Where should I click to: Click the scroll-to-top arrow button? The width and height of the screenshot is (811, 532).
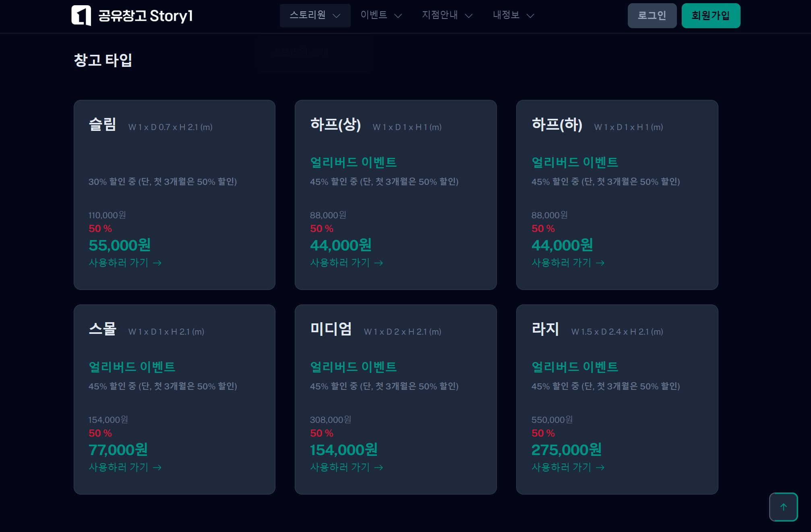click(783, 507)
